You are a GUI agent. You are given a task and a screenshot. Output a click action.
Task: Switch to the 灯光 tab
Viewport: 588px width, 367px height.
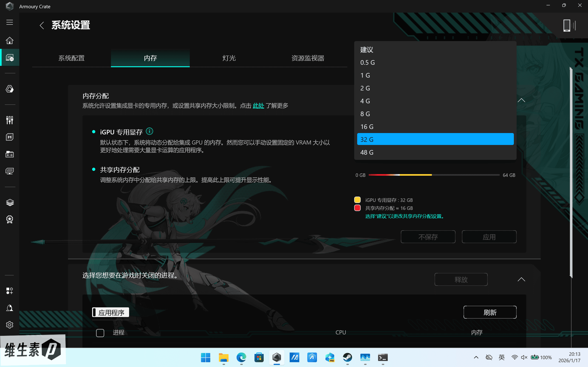pyautogui.click(x=229, y=58)
